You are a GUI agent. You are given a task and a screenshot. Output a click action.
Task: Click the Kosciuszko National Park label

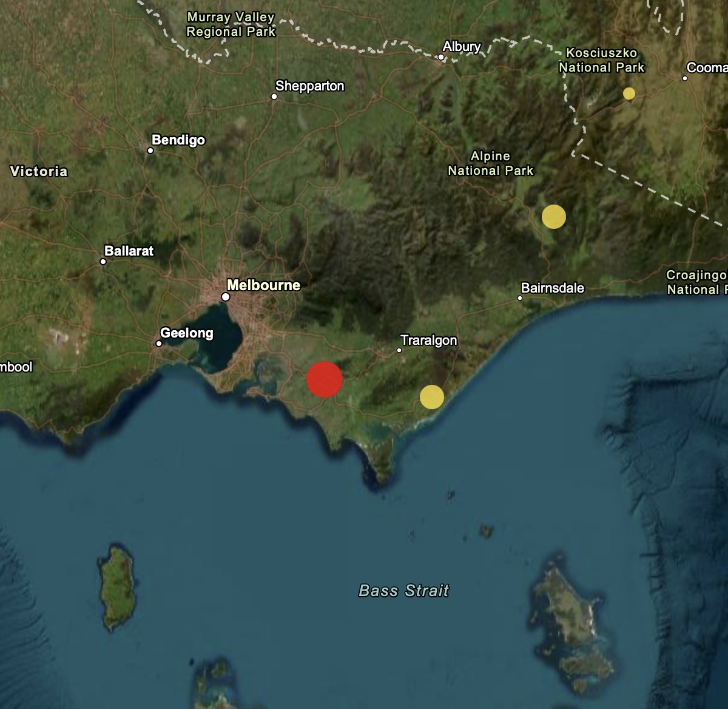602,60
